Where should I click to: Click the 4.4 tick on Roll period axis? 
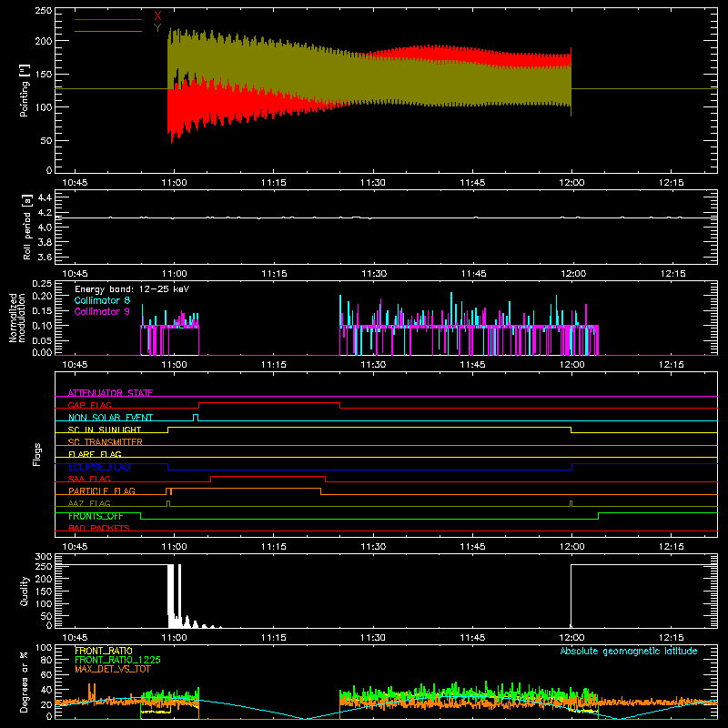click(x=45, y=197)
